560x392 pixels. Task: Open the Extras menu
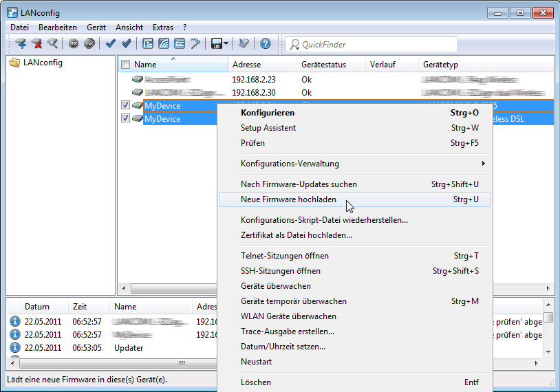click(x=163, y=28)
